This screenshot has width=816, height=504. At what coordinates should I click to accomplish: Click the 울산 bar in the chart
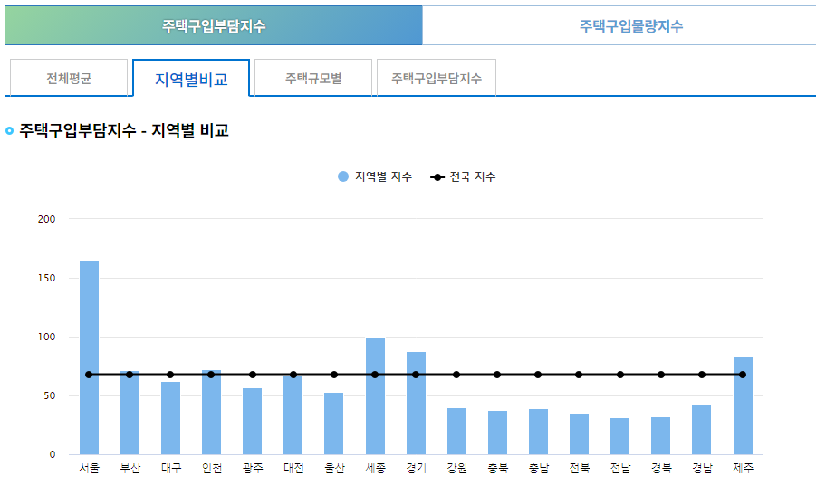pos(333,423)
